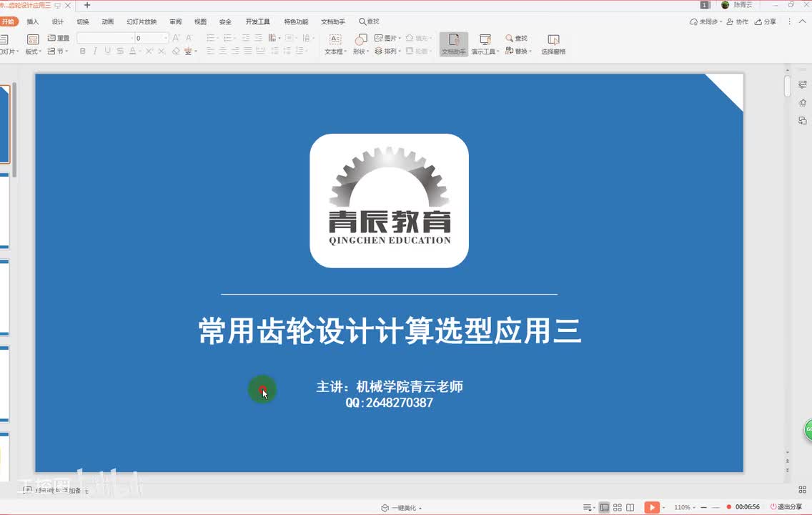Open the object properties sidebar icon
Viewport: 812px width, 515px height.
(803, 84)
